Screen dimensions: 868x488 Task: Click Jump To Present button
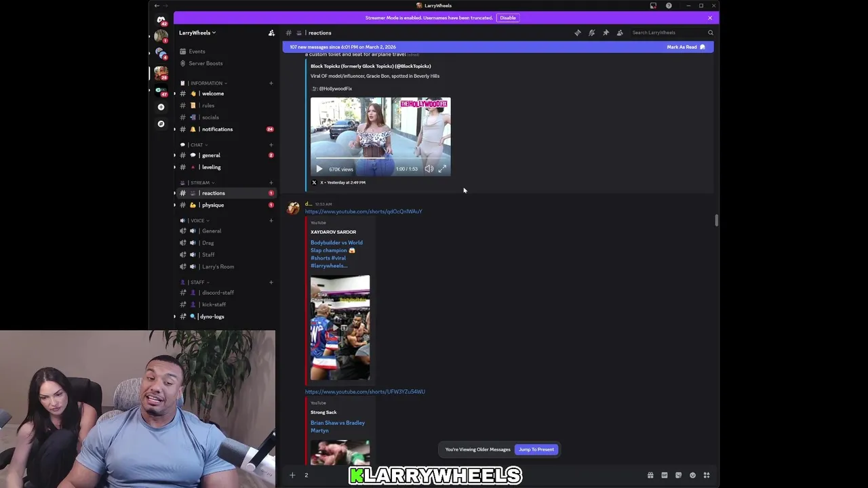[x=536, y=449]
